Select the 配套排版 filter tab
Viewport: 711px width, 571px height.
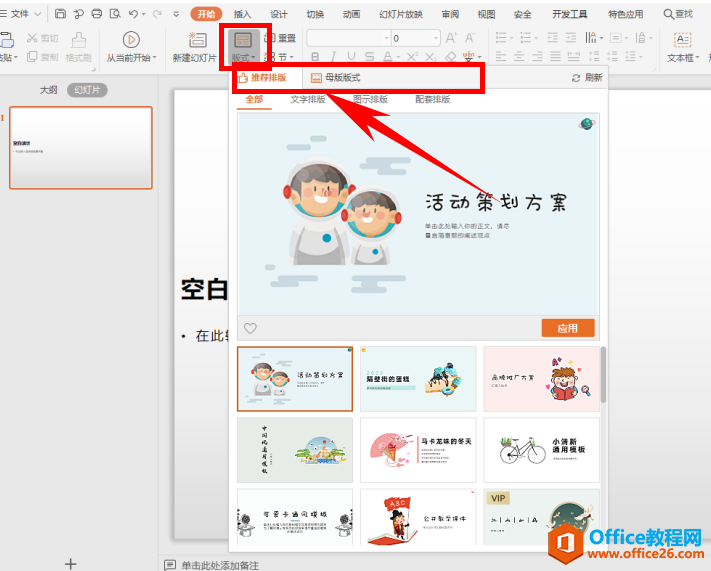(x=433, y=99)
